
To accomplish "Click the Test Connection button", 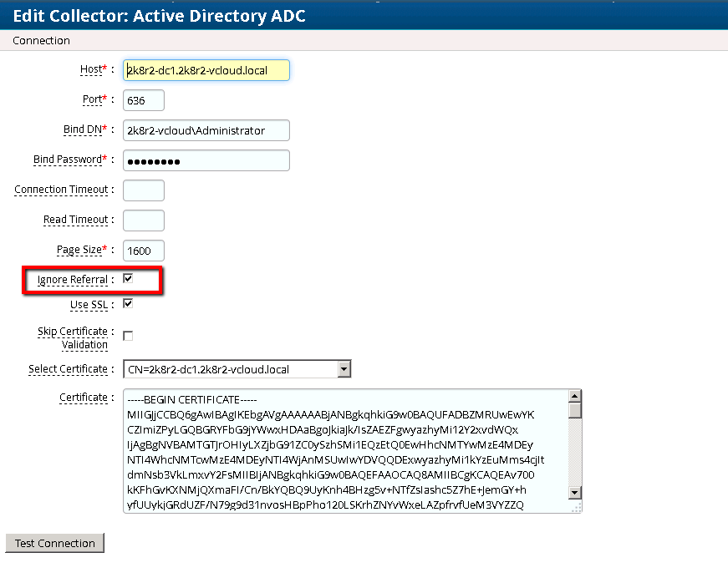I will click(54, 543).
